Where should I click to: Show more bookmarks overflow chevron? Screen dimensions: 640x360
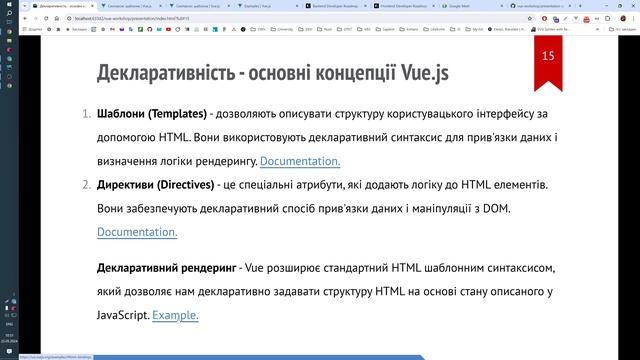pyautogui.click(x=597, y=29)
